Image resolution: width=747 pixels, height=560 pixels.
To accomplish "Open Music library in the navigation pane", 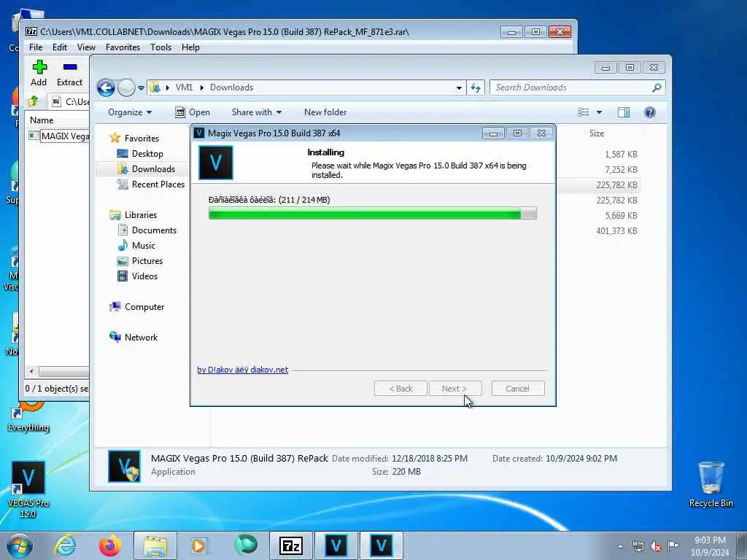I will click(144, 245).
